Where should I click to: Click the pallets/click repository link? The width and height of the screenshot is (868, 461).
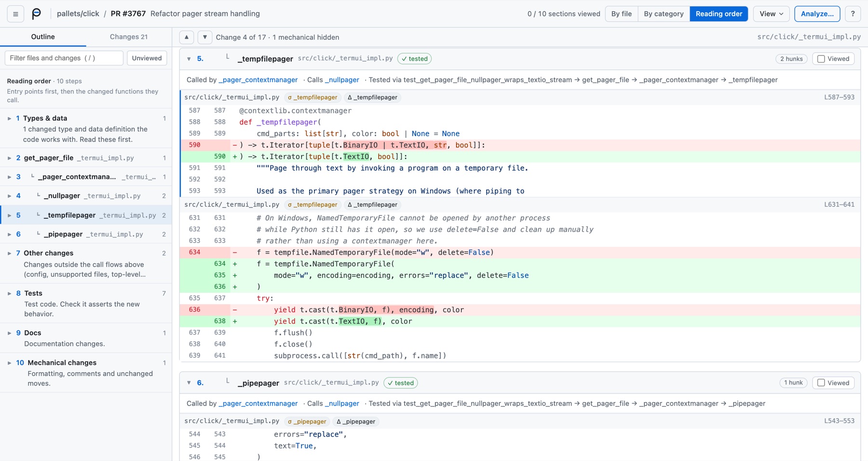pyautogui.click(x=78, y=14)
